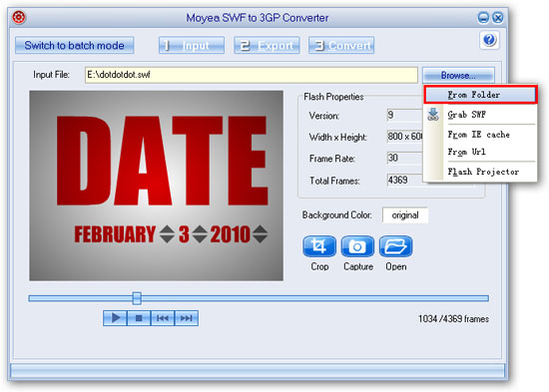Go to step 3 Convert
The height and width of the screenshot is (392, 549).
click(341, 46)
